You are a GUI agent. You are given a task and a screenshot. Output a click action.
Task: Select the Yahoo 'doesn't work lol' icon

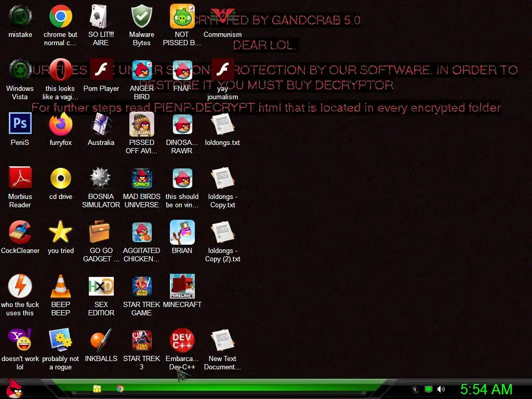20,340
